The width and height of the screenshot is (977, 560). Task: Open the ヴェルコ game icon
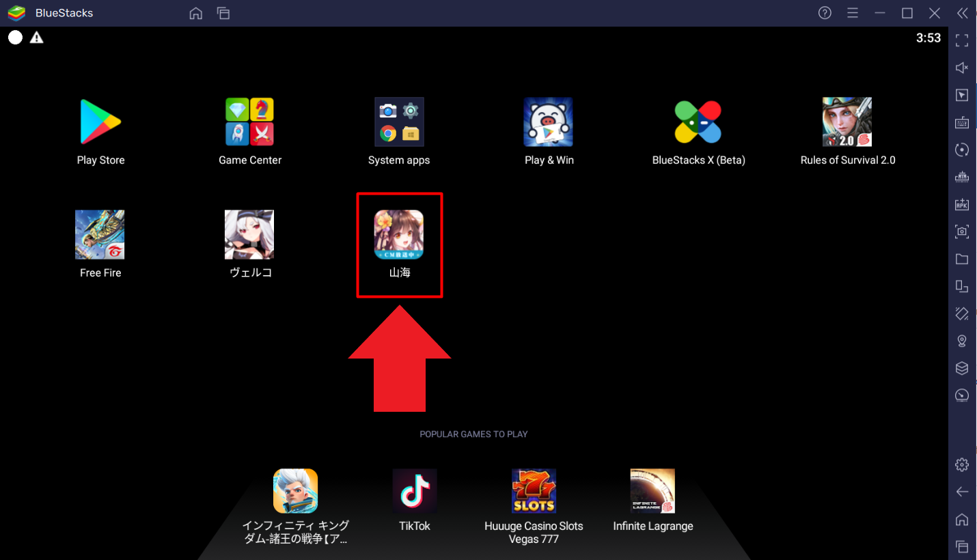pyautogui.click(x=249, y=234)
